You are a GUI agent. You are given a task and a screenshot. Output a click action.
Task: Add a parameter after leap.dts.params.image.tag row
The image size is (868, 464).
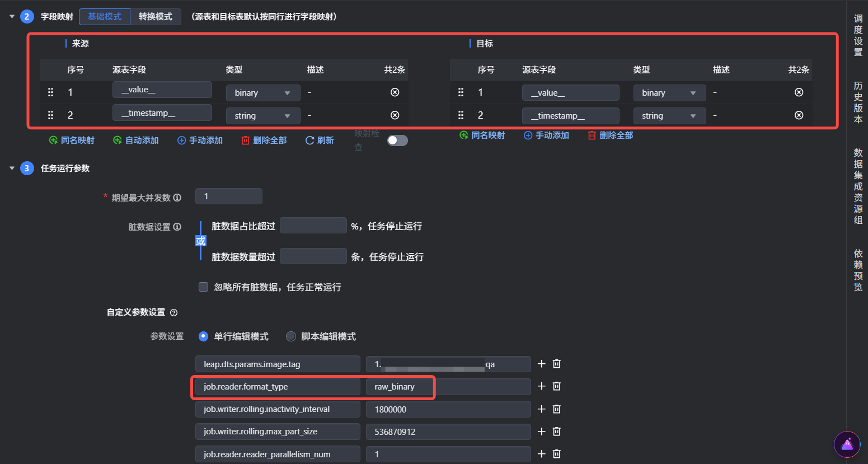[541, 364]
